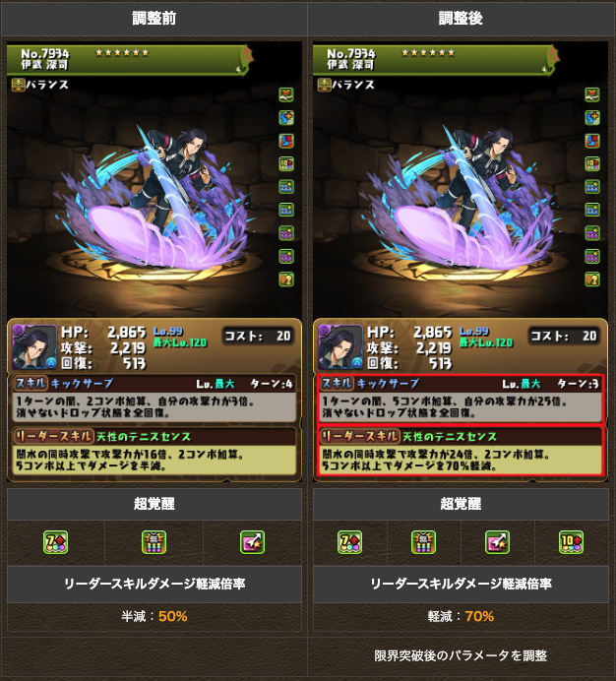Screen dimensions: 616x681
Task: Click the バランス type icon in 調整後 card
Action: tap(324, 85)
